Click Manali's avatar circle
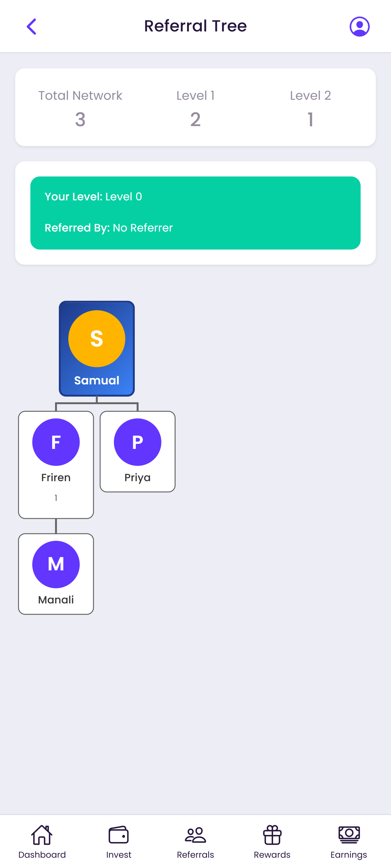Screen dimensions: 391x868 (x=56, y=564)
